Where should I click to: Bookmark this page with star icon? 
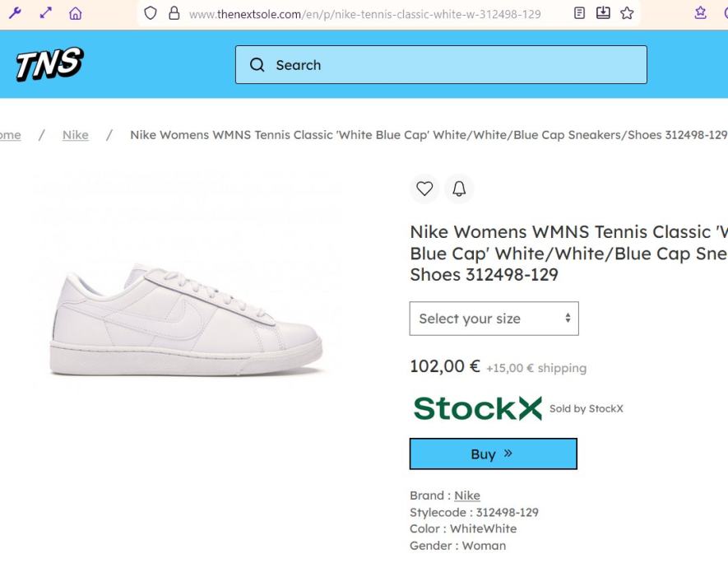(627, 13)
